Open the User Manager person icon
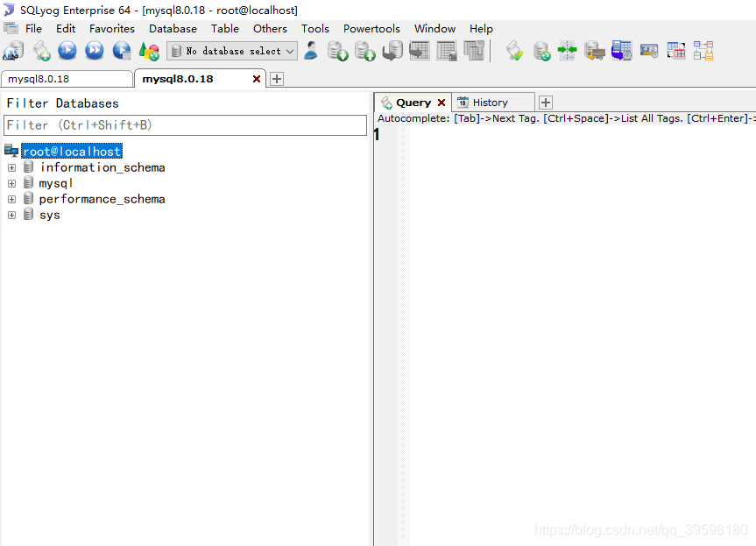 312,51
